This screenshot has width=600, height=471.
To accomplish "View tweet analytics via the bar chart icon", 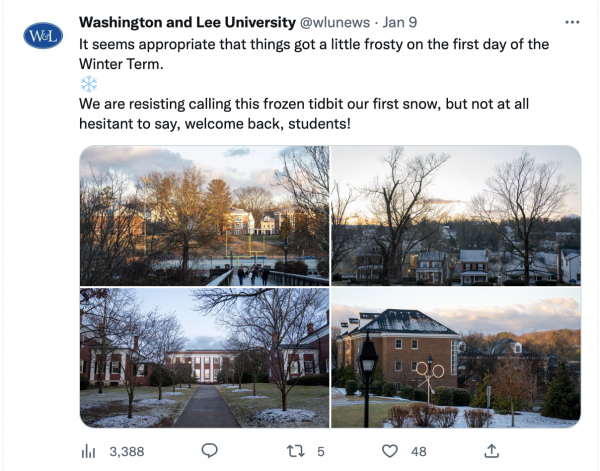I will [x=88, y=451].
